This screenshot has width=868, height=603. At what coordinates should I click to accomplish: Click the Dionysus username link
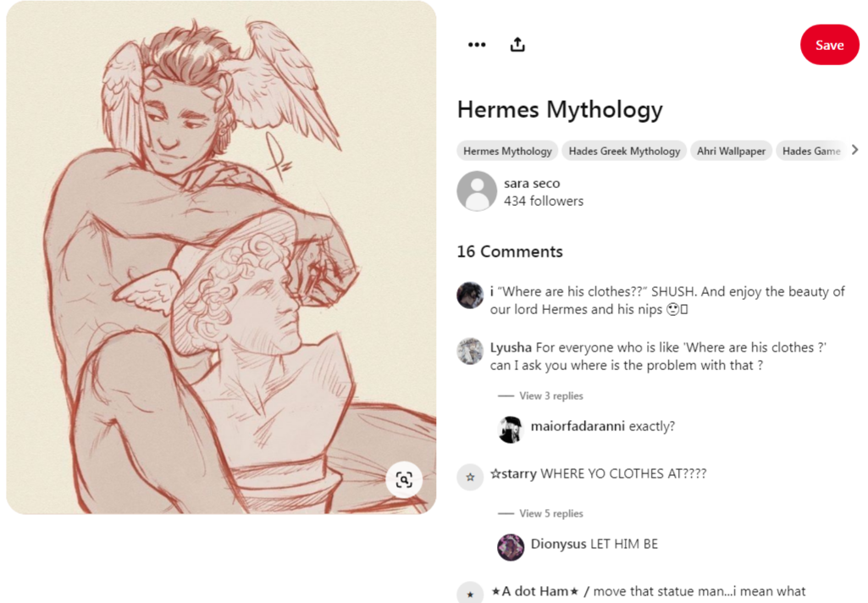(x=558, y=545)
